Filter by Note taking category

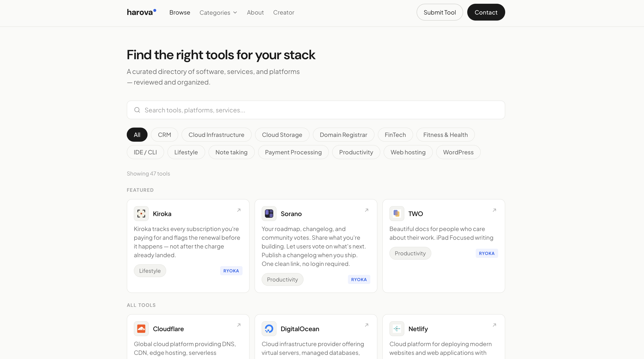coord(231,152)
